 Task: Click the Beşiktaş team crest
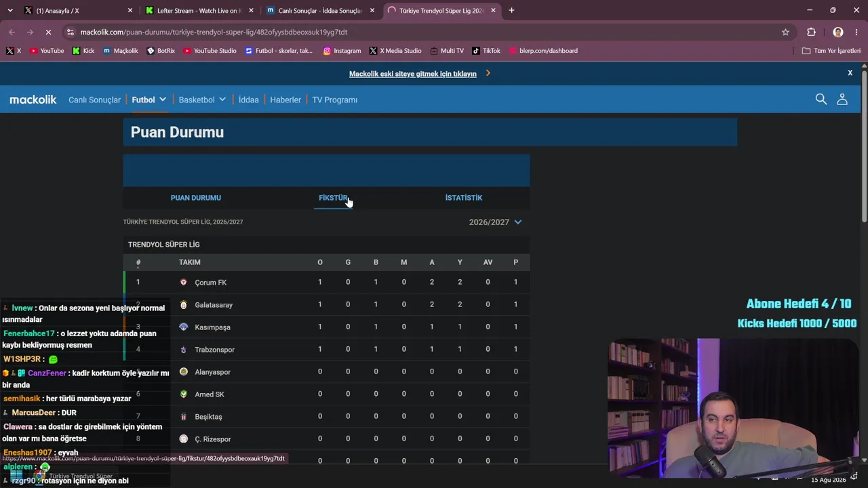(x=183, y=417)
